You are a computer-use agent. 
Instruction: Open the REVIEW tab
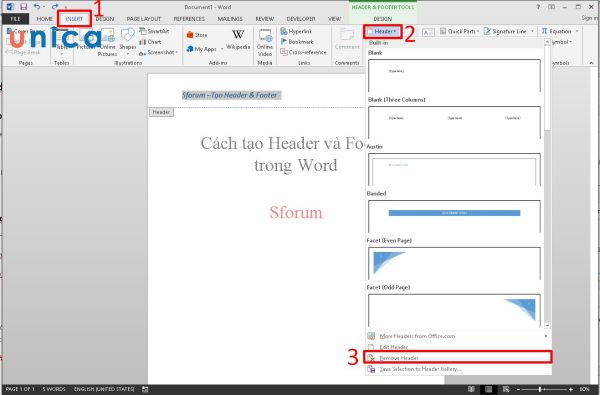point(264,19)
